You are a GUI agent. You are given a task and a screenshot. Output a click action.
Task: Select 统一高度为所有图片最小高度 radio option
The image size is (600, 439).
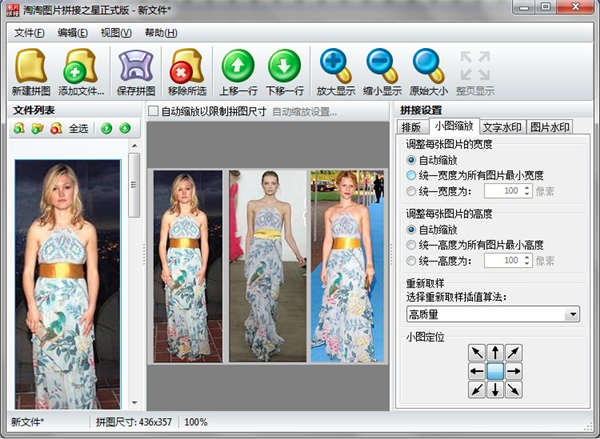pos(411,244)
